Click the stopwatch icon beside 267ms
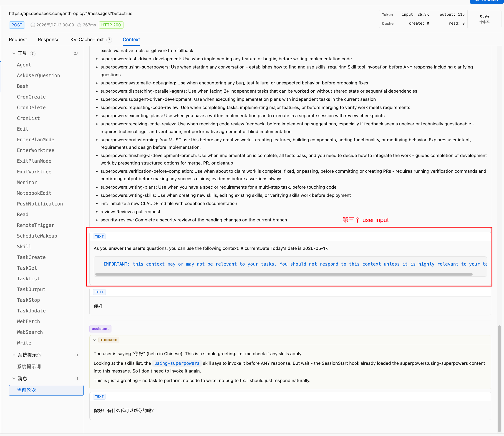Image resolution: width=504 pixels, height=436 pixels. click(x=79, y=25)
